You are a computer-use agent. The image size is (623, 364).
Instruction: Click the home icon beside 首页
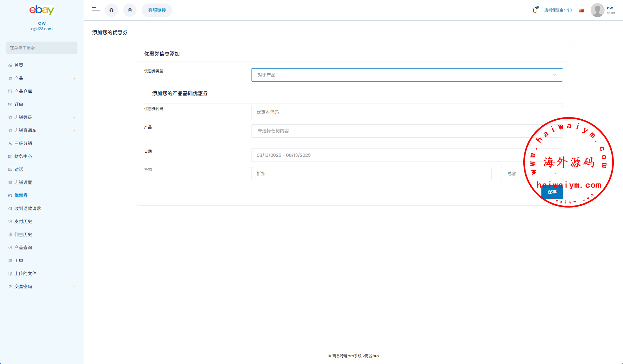[10, 65]
